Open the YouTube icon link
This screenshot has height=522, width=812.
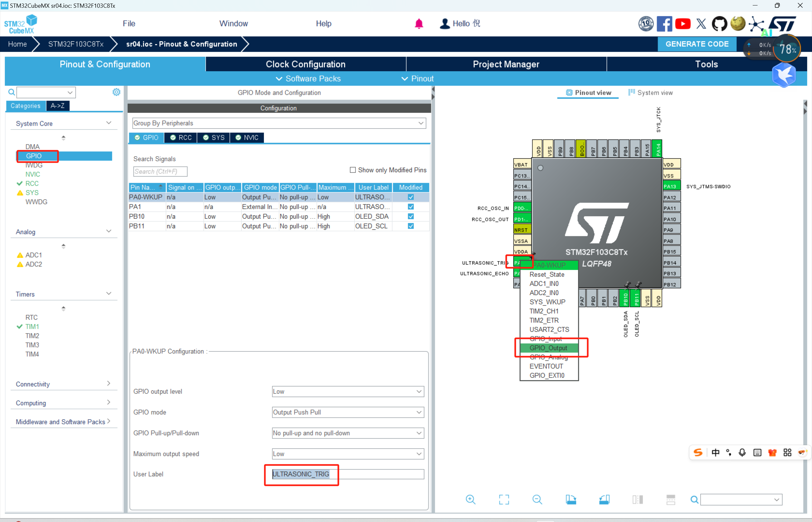coord(683,24)
